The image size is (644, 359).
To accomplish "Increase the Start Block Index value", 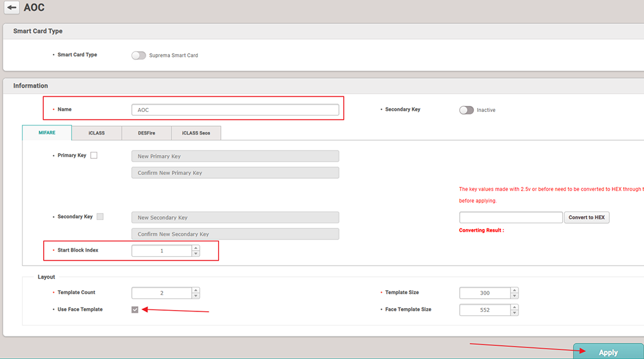I will (x=196, y=248).
